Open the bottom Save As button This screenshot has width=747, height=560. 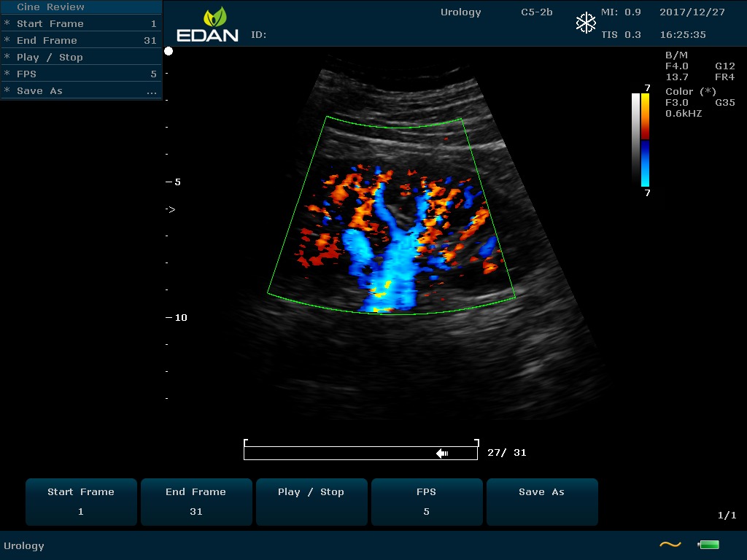(541, 502)
